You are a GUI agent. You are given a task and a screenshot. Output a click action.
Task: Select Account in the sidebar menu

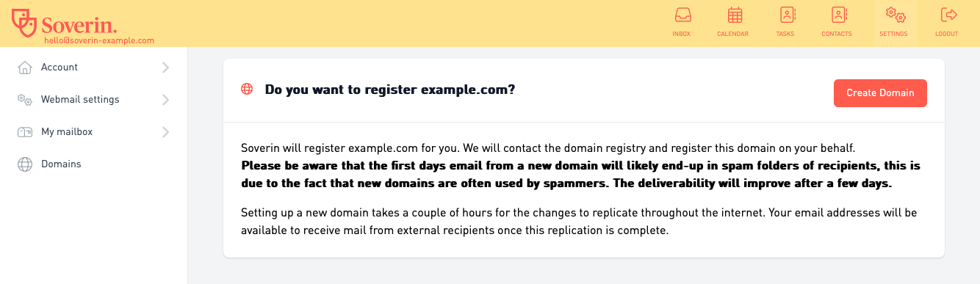[x=94, y=68]
